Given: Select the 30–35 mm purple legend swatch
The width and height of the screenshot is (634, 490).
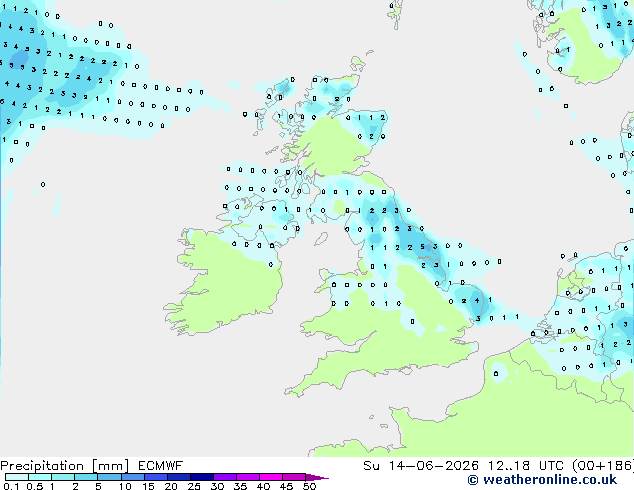Looking at the screenshot, I should click(224, 477).
